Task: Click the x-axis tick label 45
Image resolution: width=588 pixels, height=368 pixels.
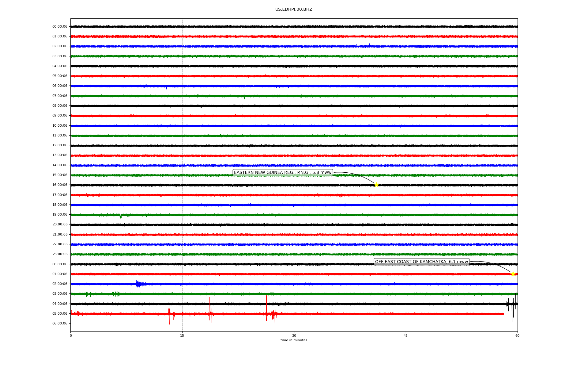Action: tap(406, 335)
